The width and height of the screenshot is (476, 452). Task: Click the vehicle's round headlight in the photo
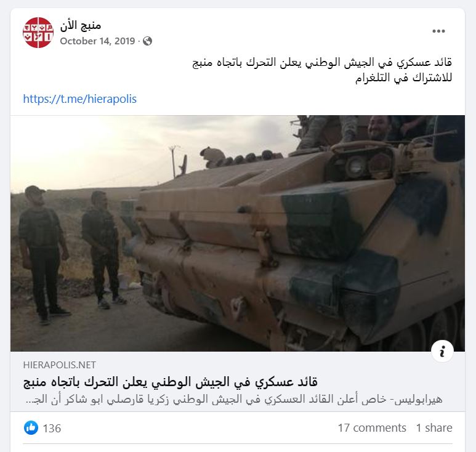pos(355,166)
